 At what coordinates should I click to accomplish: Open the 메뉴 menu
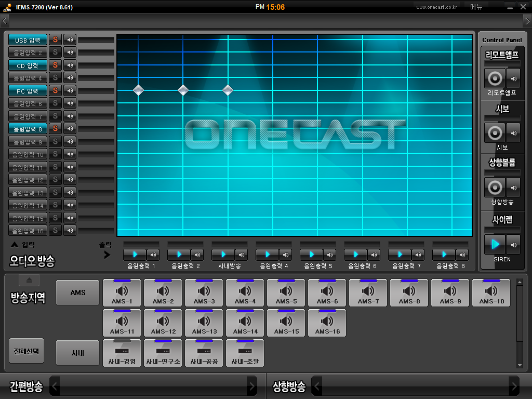point(476,7)
